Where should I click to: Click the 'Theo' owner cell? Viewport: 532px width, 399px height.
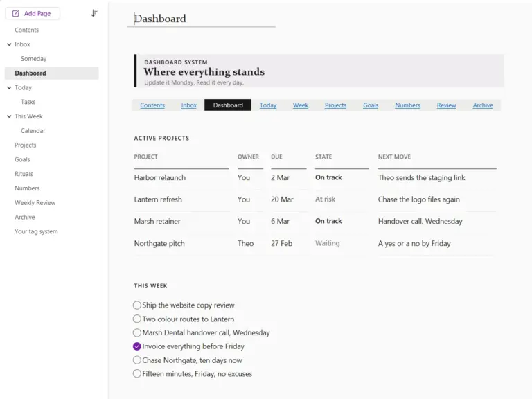(245, 243)
